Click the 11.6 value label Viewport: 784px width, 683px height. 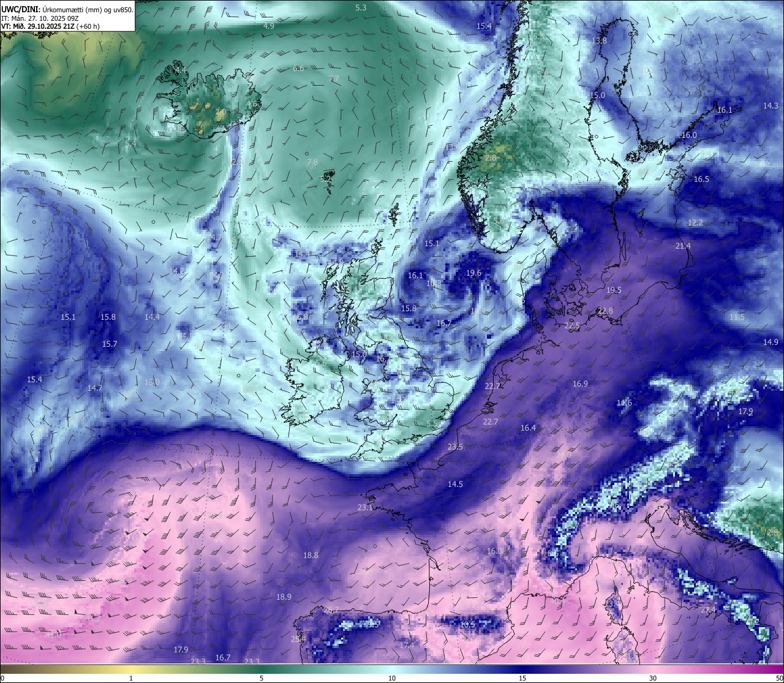[x=624, y=402]
